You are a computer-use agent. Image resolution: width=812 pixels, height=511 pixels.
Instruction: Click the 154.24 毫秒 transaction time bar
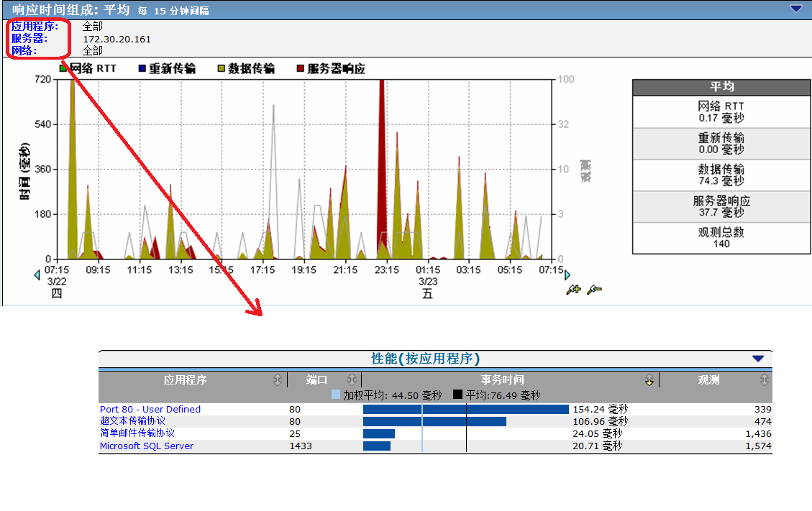pyautogui.click(x=466, y=409)
